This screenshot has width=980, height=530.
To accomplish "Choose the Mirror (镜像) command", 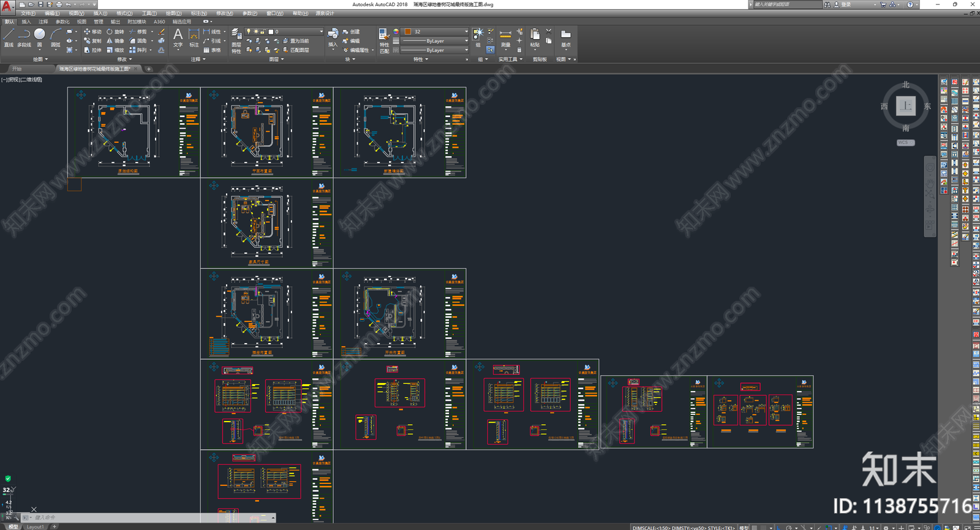I will tap(115, 41).
